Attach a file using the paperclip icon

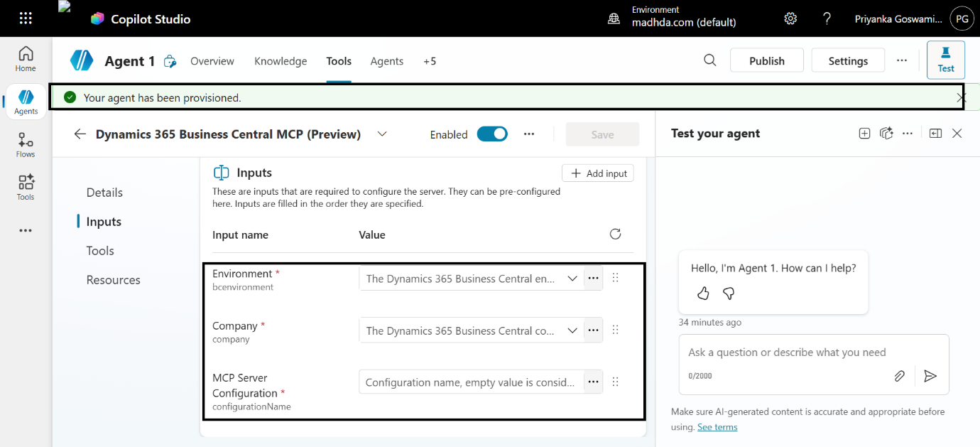[x=899, y=376]
